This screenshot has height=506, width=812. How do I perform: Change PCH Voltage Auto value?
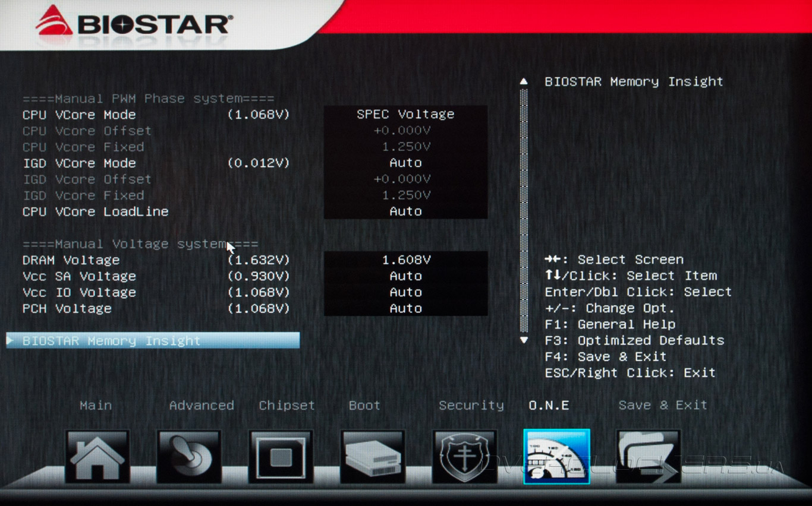pyautogui.click(x=405, y=308)
